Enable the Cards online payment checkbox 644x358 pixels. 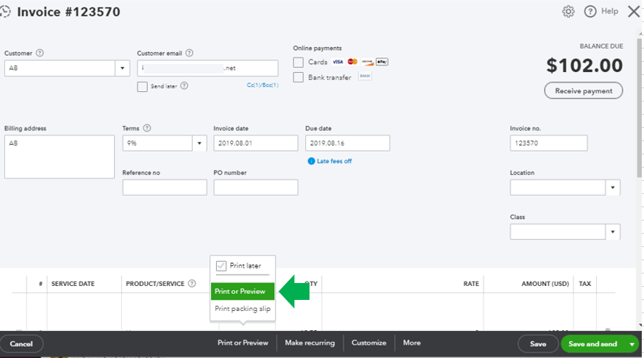[x=298, y=62]
